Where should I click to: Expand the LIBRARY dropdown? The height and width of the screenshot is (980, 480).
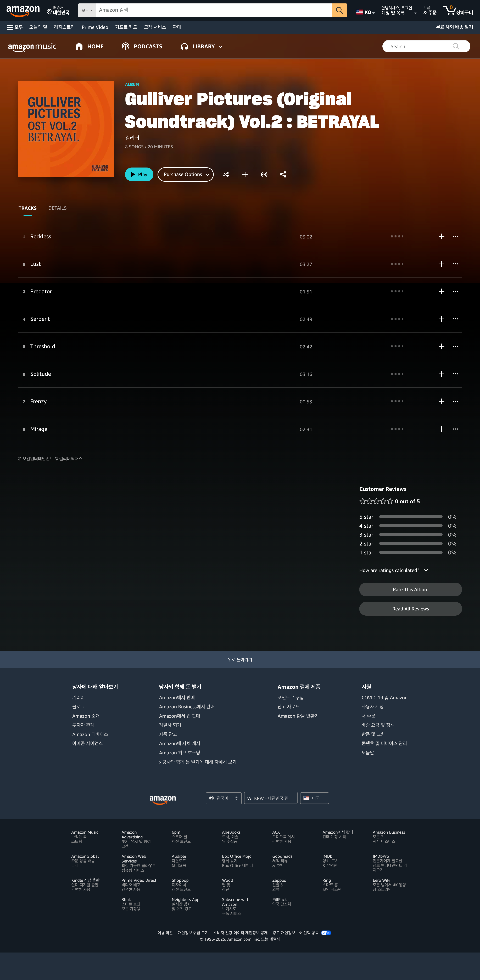coord(201,46)
